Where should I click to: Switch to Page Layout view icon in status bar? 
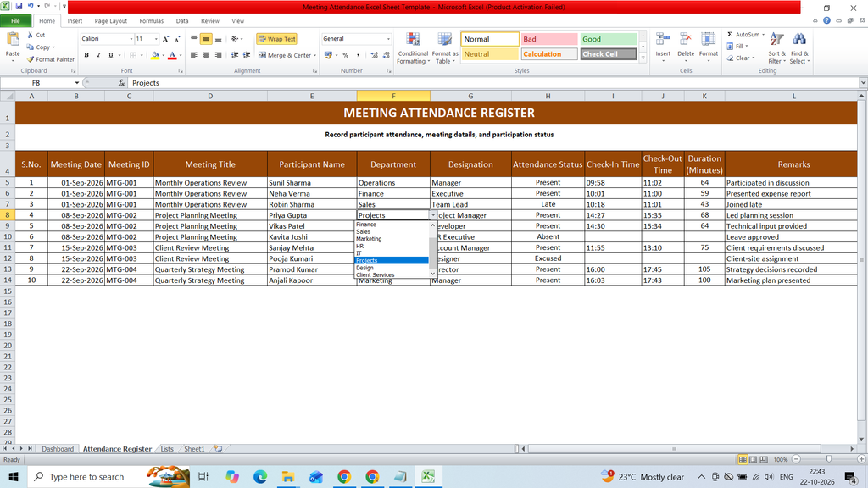[x=754, y=459]
